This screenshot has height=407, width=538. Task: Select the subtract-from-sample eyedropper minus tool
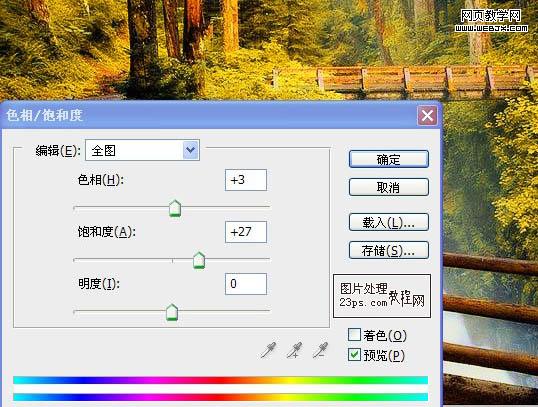coord(320,350)
